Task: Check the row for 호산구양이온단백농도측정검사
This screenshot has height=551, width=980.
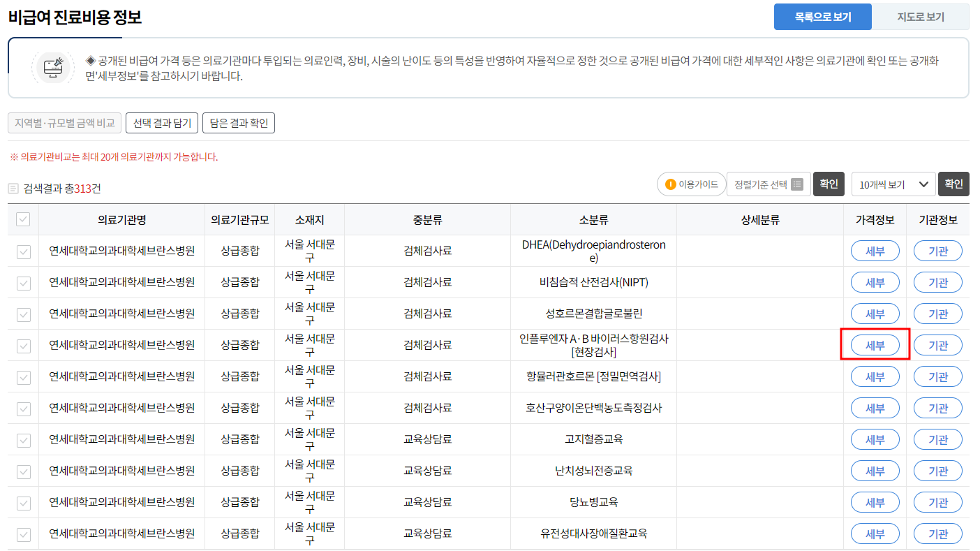Action: (x=24, y=409)
